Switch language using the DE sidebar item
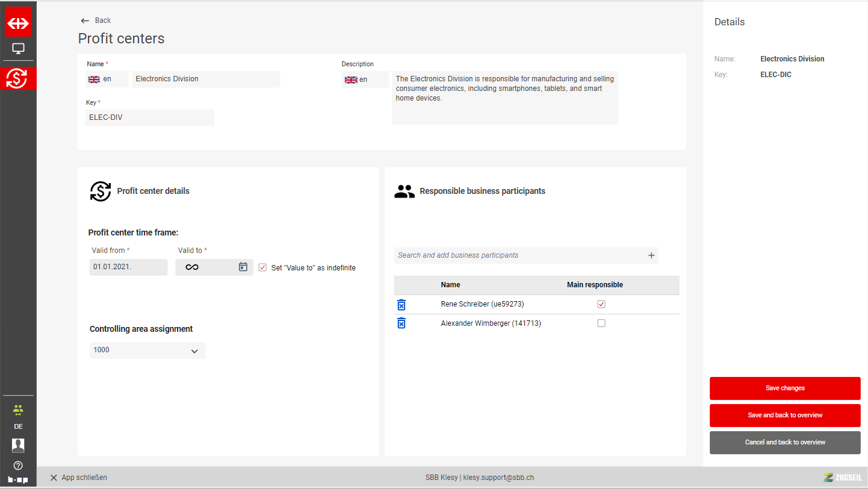The width and height of the screenshot is (868, 489). tap(18, 426)
